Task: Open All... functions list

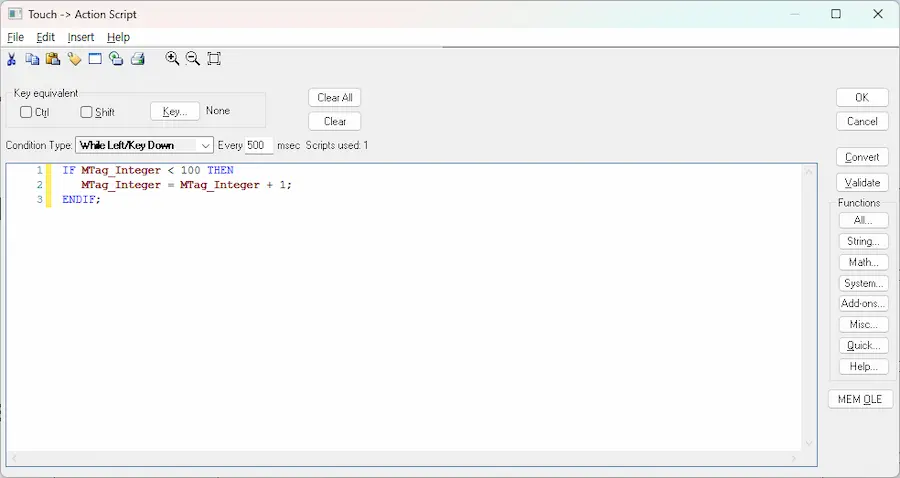Action: (863, 220)
